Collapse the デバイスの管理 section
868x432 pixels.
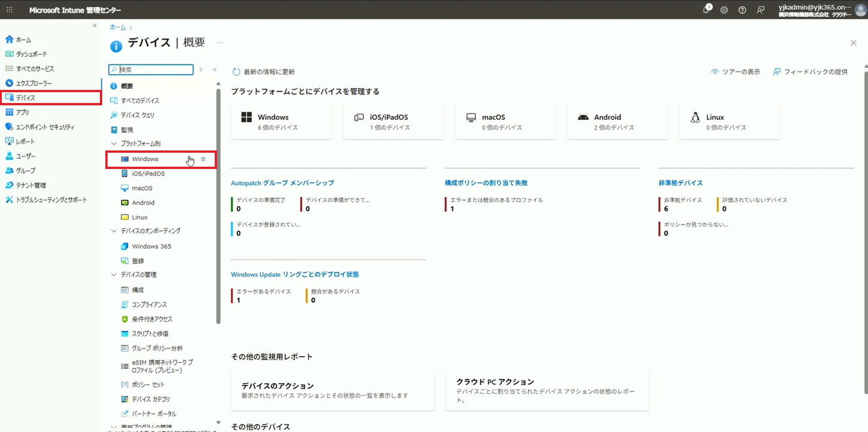[x=114, y=275]
